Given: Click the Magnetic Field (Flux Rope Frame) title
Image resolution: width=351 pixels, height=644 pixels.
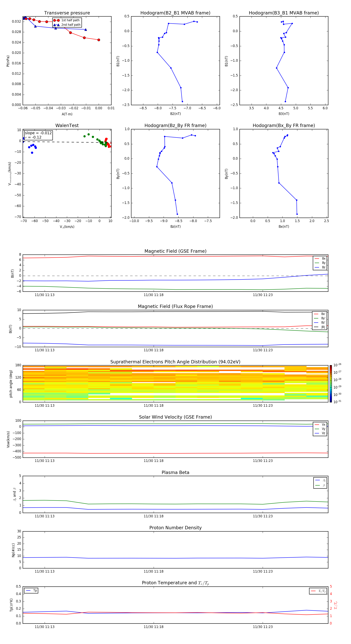Looking at the screenshot, I should pos(175,307).
